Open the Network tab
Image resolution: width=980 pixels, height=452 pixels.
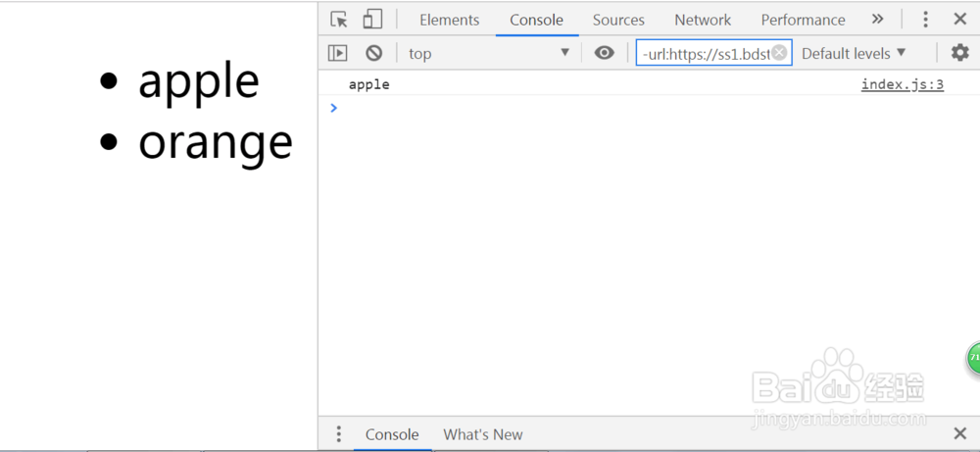point(703,20)
